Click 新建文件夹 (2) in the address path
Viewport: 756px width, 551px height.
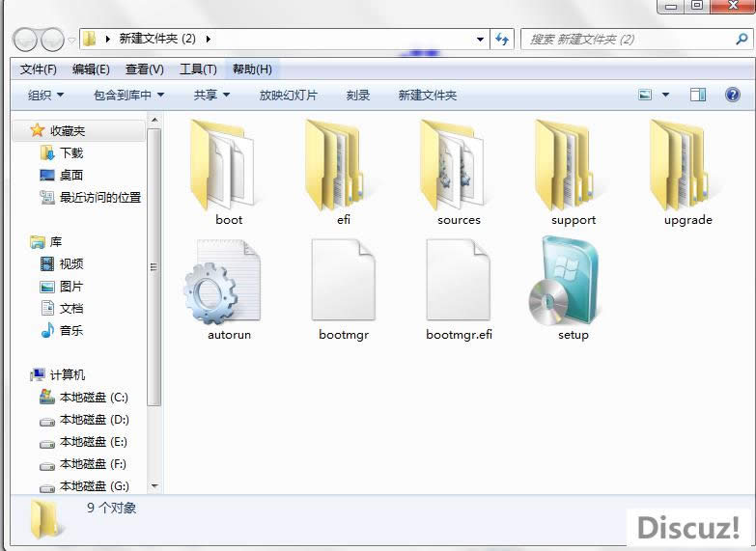point(157,39)
